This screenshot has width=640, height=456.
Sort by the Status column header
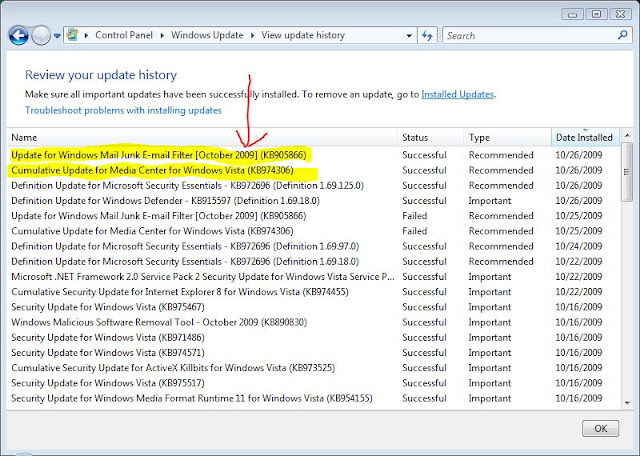coord(431,137)
